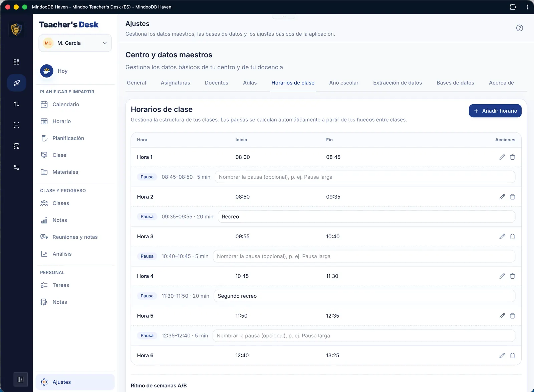Open the Acerca de tab
Image resolution: width=534 pixels, height=392 pixels.
tap(501, 83)
